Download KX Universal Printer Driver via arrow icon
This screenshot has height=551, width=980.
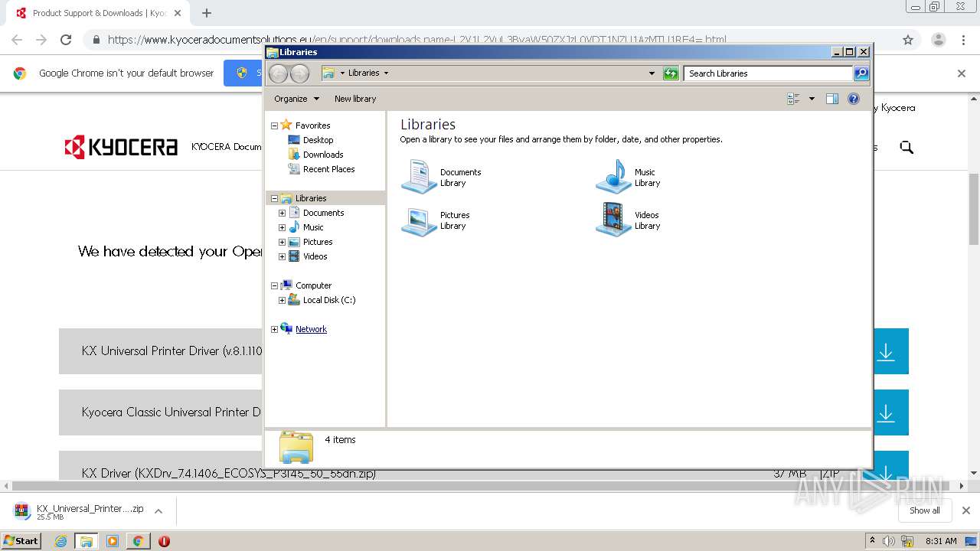[886, 351]
